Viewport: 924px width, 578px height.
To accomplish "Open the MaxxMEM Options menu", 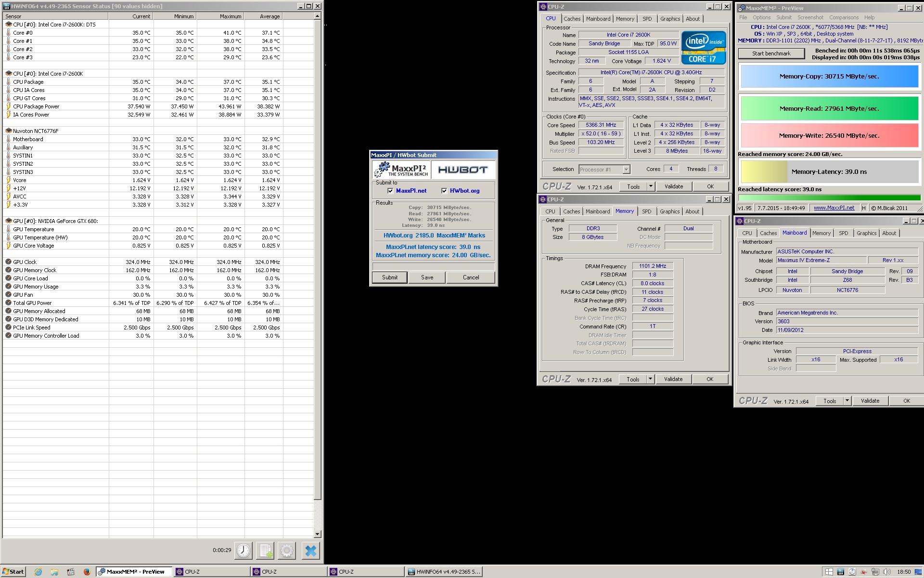I will (x=761, y=17).
